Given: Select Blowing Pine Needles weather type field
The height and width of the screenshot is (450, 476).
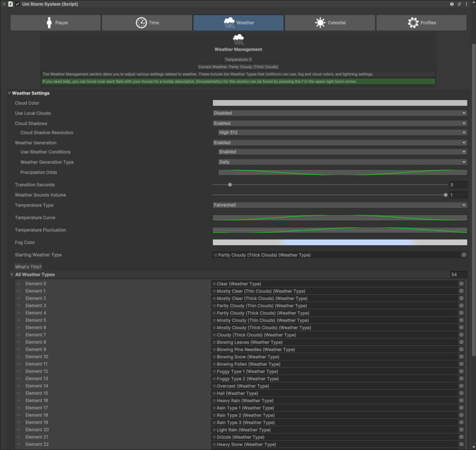Looking at the screenshot, I should 334,349.
